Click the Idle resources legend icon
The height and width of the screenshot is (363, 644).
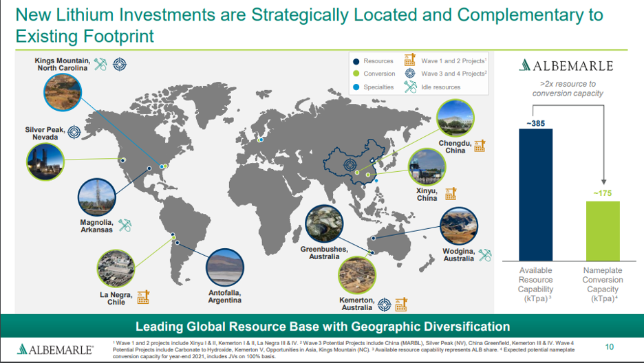(409, 87)
